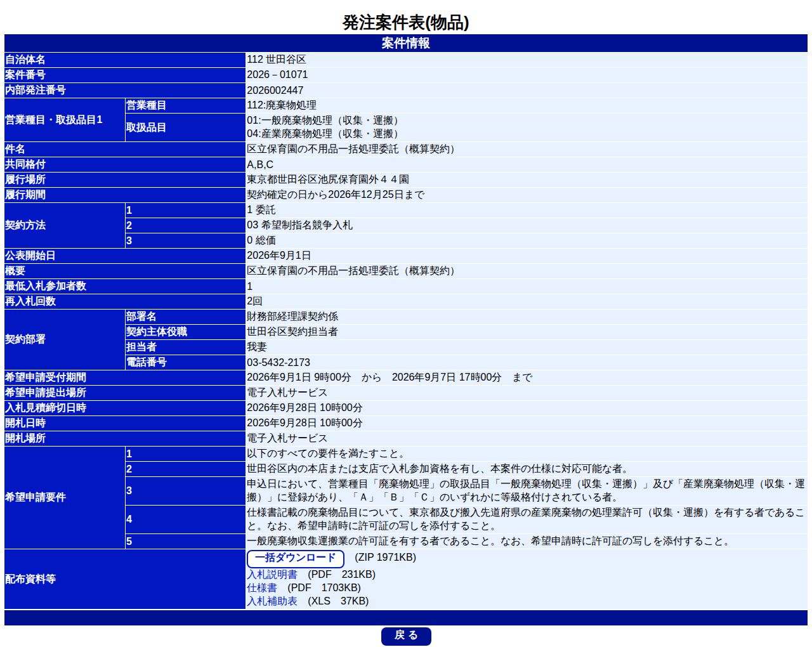Select 03 希望制指名競争入札 value
812x647 pixels.
299,225
